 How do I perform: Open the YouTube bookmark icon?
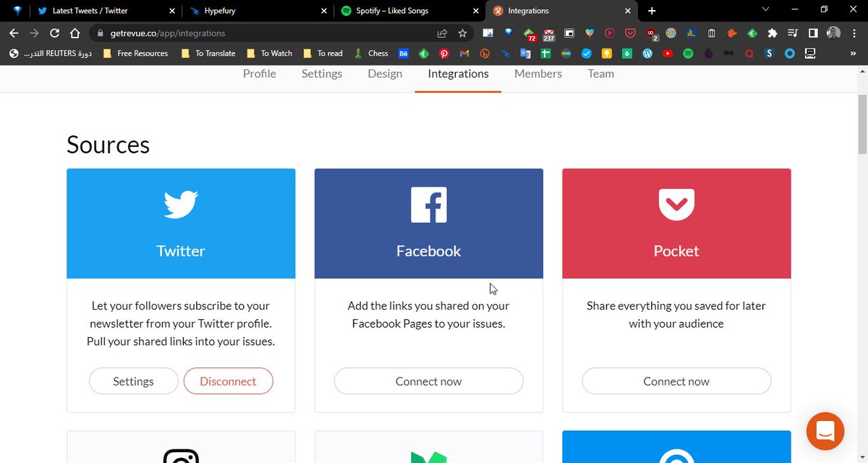[x=668, y=54]
